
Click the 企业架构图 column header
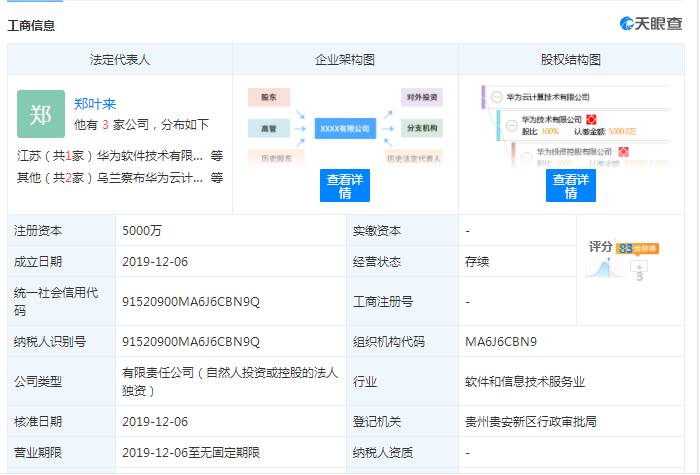[x=345, y=59]
